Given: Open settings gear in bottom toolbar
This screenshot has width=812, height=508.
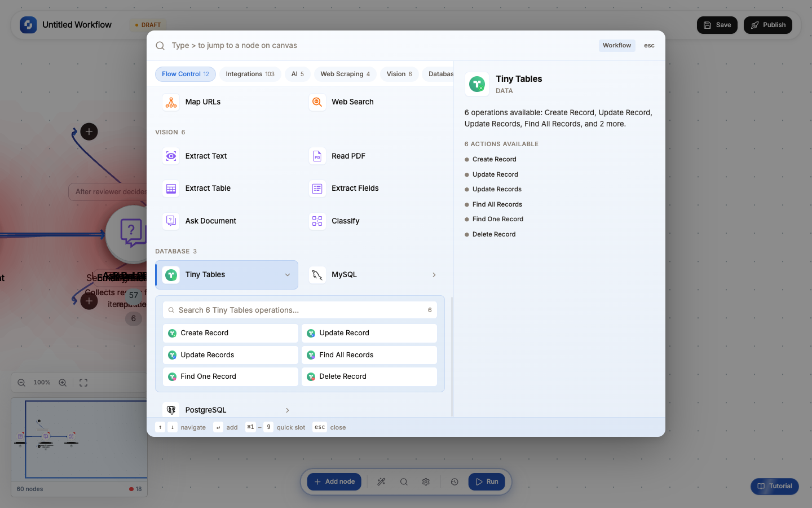Looking at the screenshot, I should pyautogui.click(x=426, y=482).
